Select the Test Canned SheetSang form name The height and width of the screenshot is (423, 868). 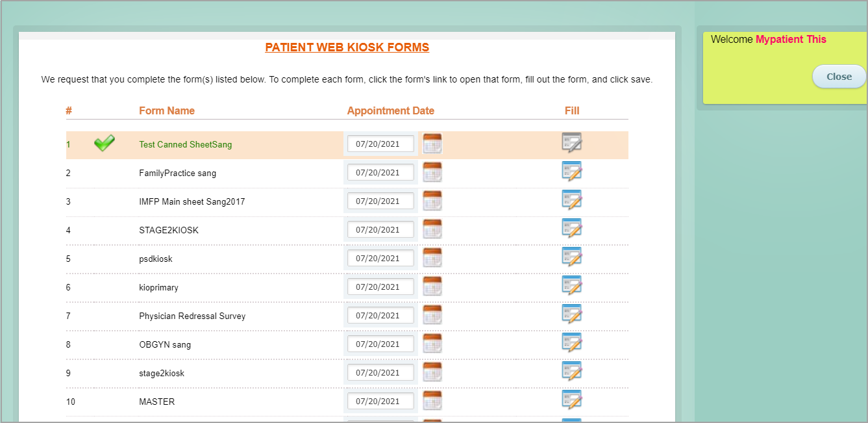(x=185, y=144)
